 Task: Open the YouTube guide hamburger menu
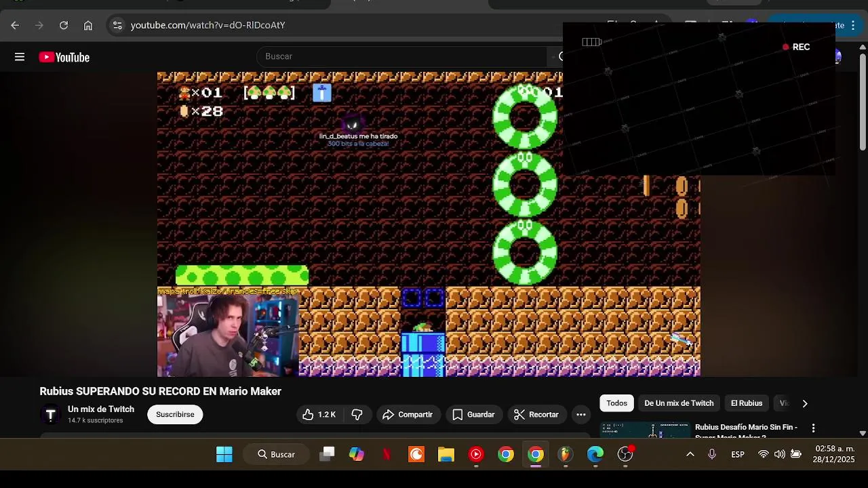20,57
